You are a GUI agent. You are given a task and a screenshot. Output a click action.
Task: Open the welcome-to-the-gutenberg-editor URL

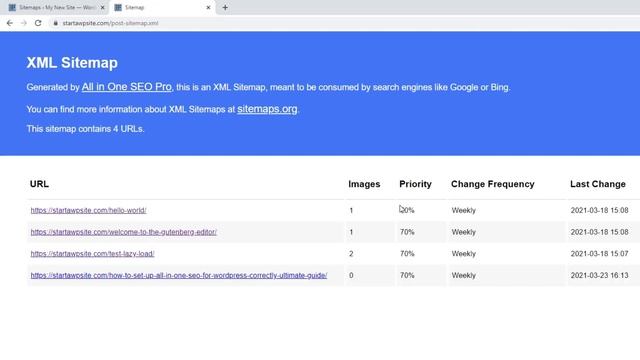click(124, 232)
